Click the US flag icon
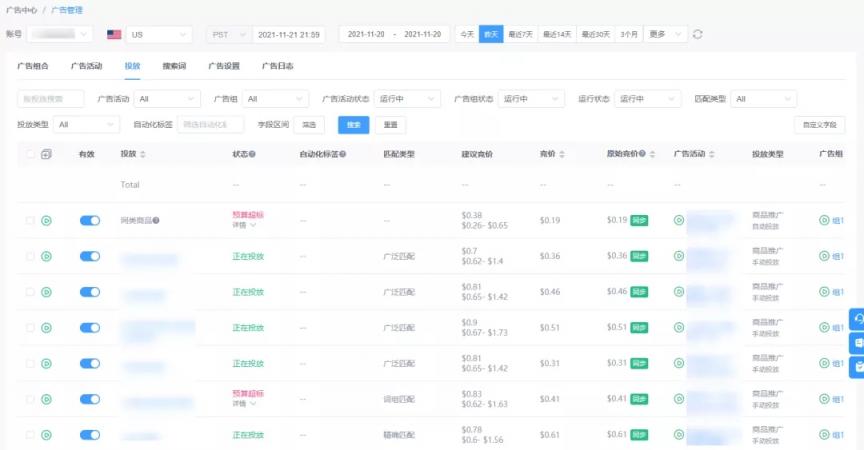The image size is (864, 450). [x=114, y=34]
